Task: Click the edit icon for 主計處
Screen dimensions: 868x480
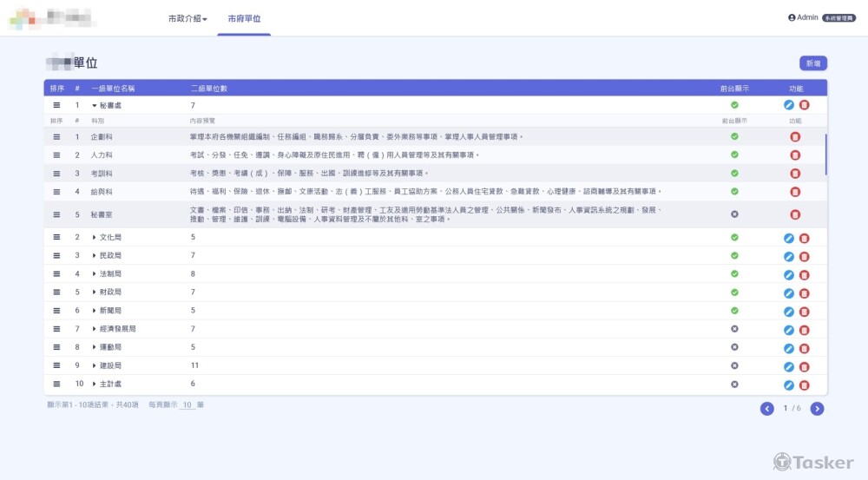Action: [788, 385]
